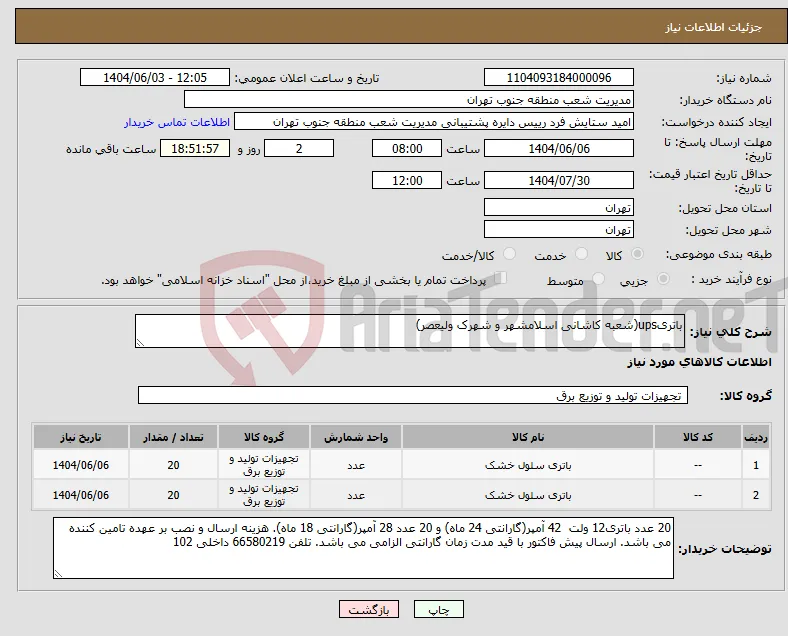Click the چاپ print button

point(439,609)
